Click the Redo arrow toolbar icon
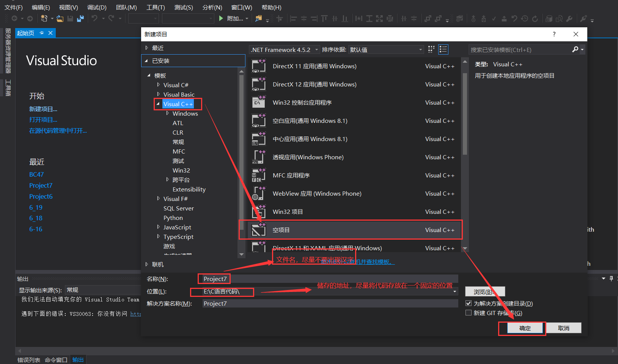The width and height of the screenshot is (618, 364). tap(111, 18)
